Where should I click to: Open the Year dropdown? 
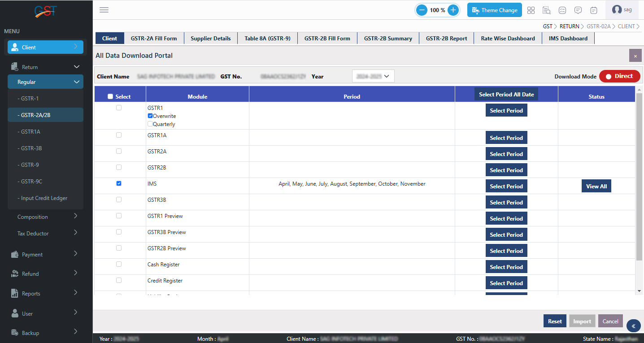point(373,76)
